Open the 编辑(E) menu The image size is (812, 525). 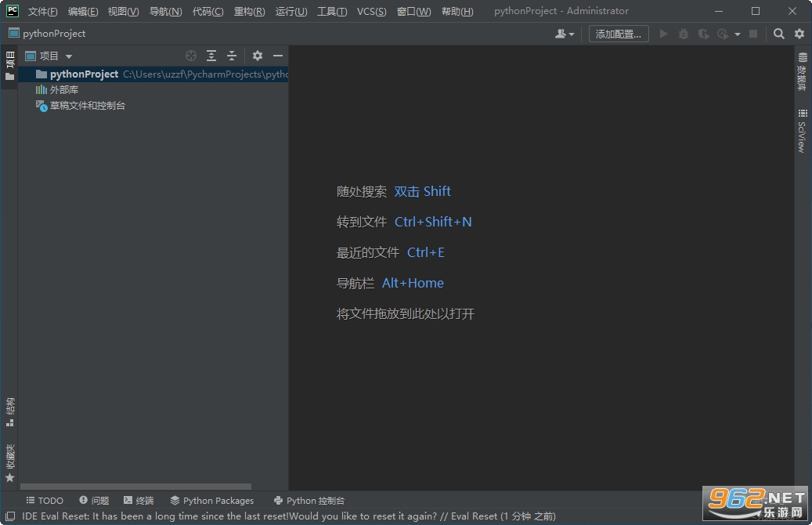click(83, 12)
